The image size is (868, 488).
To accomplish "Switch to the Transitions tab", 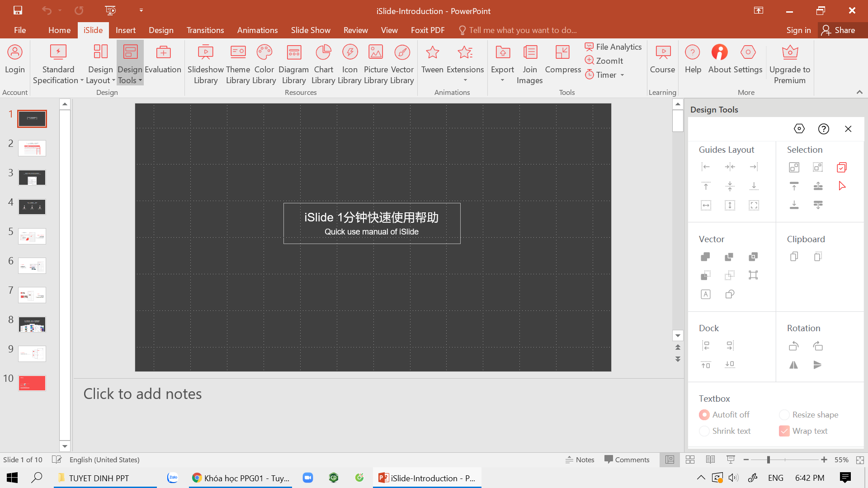I will tap(205, 30).
